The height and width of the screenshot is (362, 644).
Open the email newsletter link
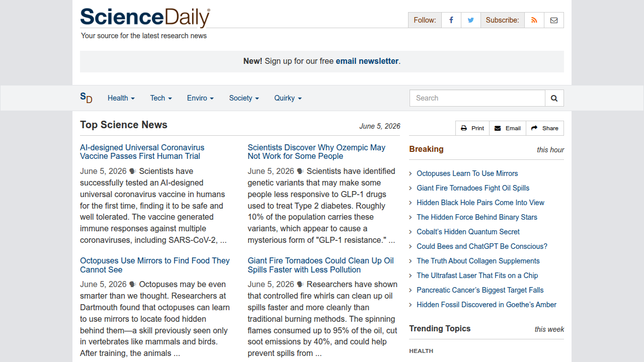click(367, 61)
